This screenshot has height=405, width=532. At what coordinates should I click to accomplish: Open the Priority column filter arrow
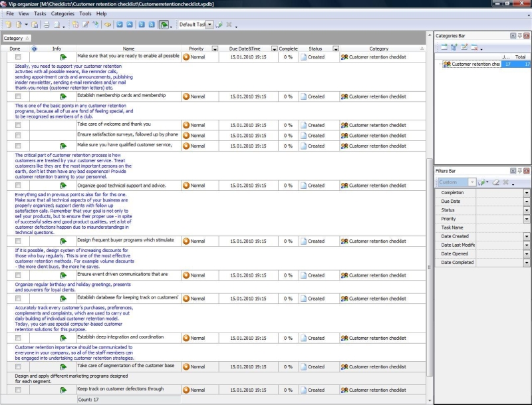(x=215, y=49)
